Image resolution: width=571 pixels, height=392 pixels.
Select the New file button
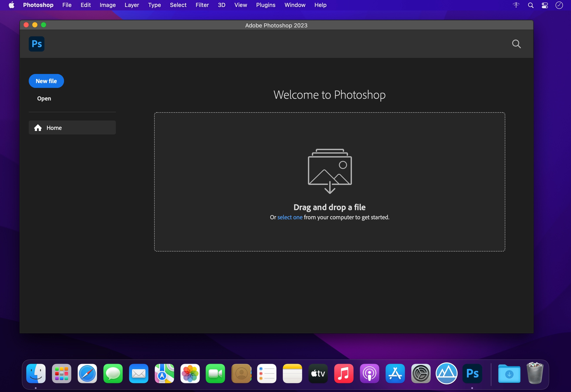point(46,81)
